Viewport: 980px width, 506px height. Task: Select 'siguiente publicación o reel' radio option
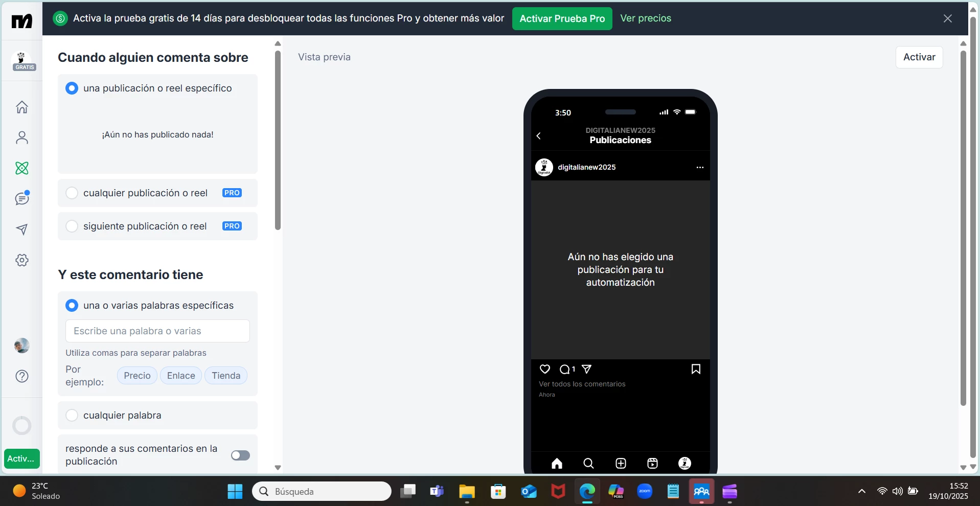tap(72, 226)
